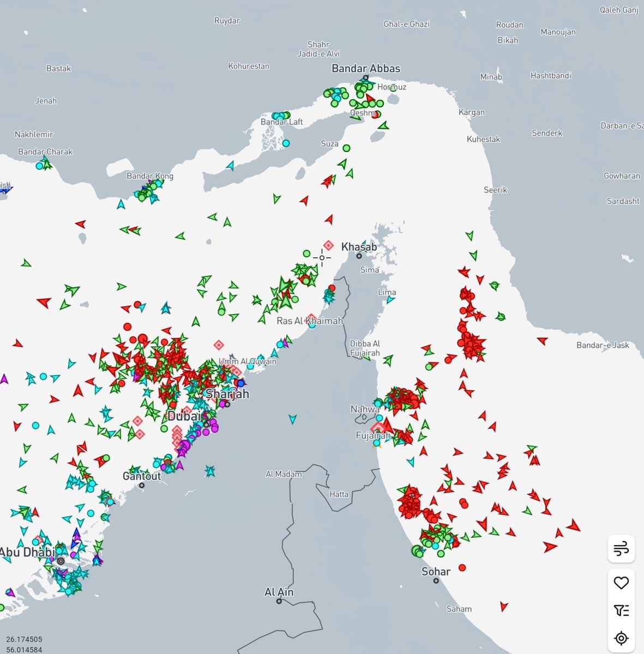Viewport: 644px width, 654px height.
Task: Click the Khasab map label
Action: [x=359, y=247]
